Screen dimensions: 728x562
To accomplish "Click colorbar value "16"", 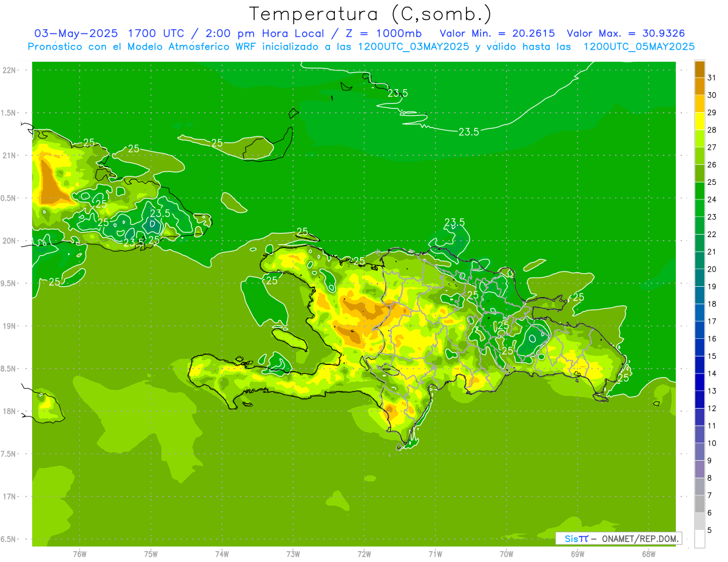I will coord(712,339).
